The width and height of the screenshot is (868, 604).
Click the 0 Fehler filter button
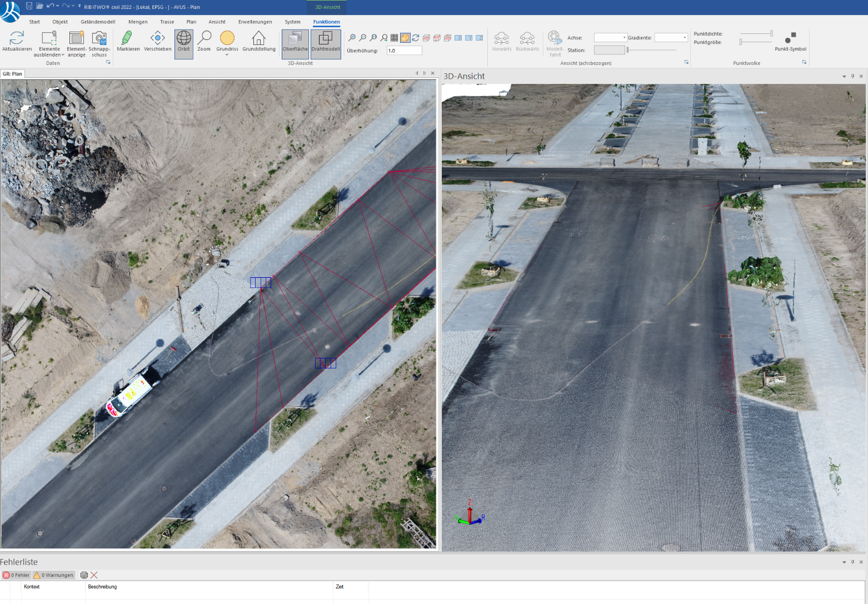17,575
